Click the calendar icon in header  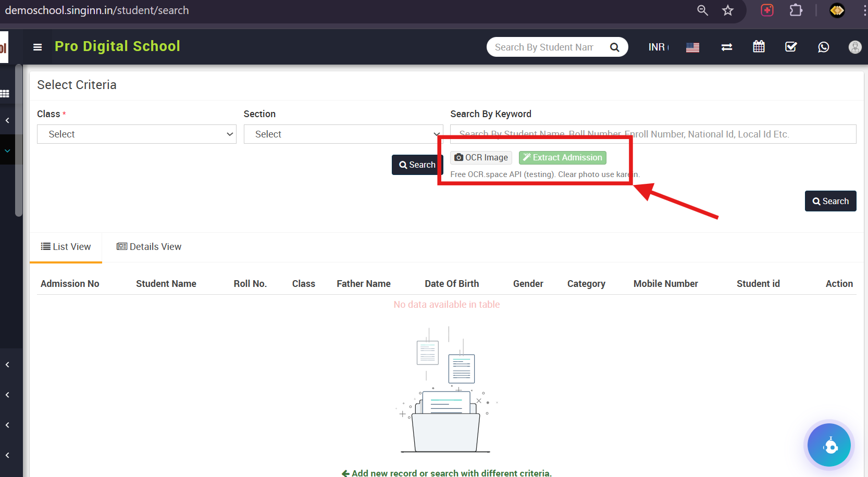[759, 47]
